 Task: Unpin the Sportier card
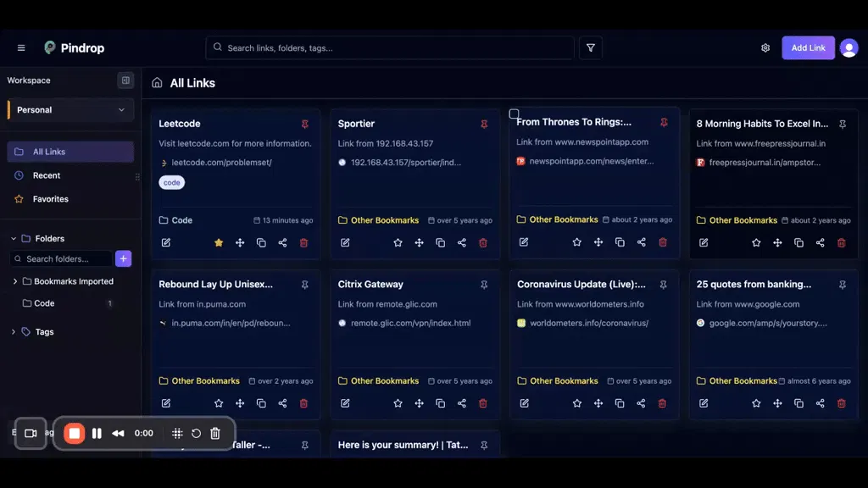pyautogui.click(x=484, y=124)
